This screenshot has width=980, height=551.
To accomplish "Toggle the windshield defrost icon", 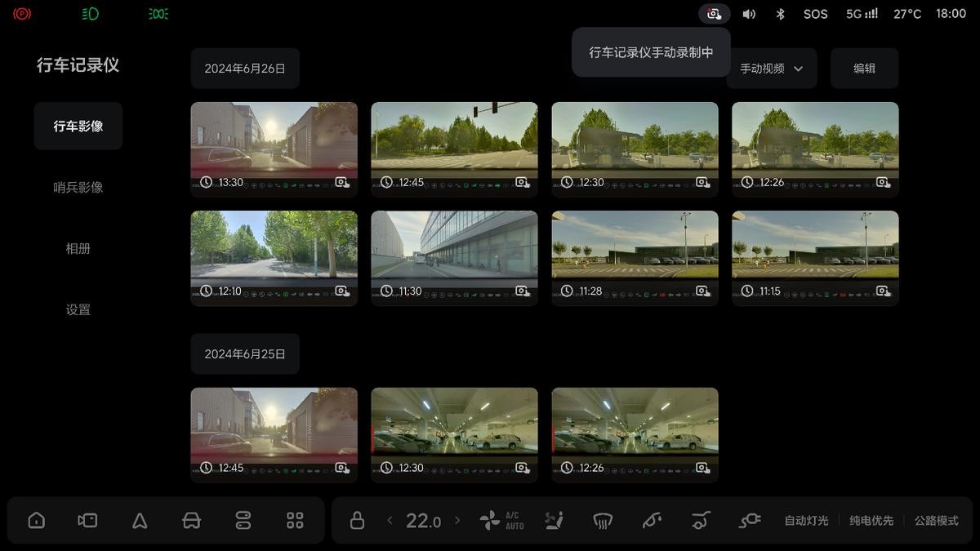I will 603,521.
